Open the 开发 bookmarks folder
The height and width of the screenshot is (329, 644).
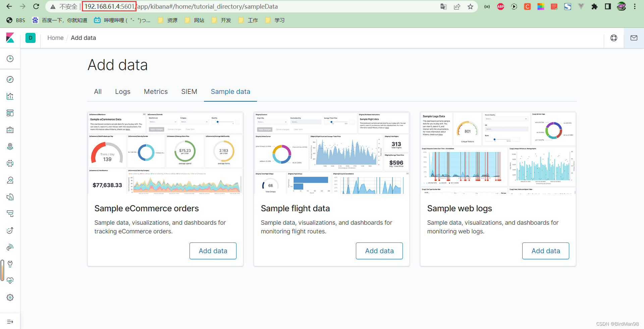click(x=221, y=20)
